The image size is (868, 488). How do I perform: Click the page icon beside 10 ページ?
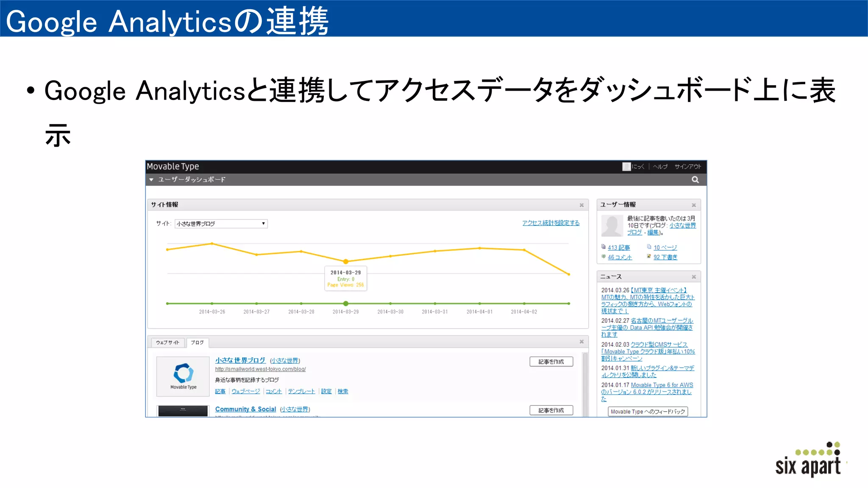[x=649, y=247]
